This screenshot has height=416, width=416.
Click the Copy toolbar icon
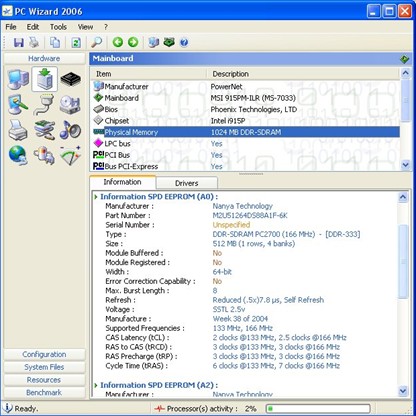tap(55, 42)
